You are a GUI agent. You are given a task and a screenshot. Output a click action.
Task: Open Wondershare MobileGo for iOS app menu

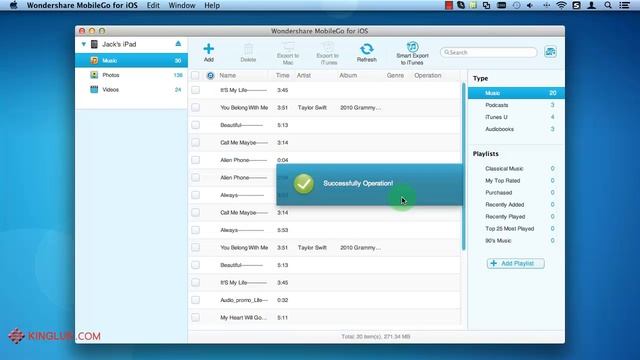pyautogui.click(x=82, y=5)
